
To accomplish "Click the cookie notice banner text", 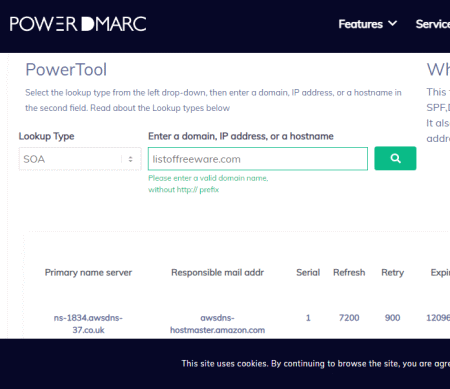I will coord(316,364).
